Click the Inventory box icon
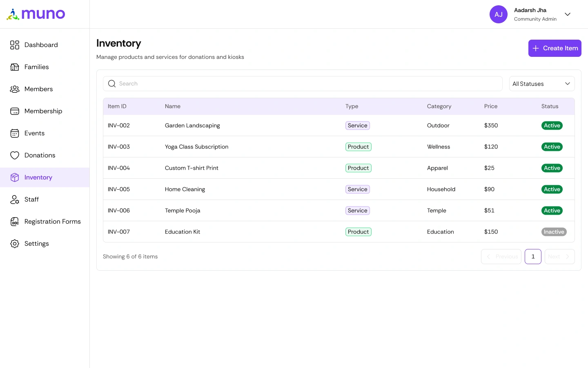588x368 pixels. 15,177
